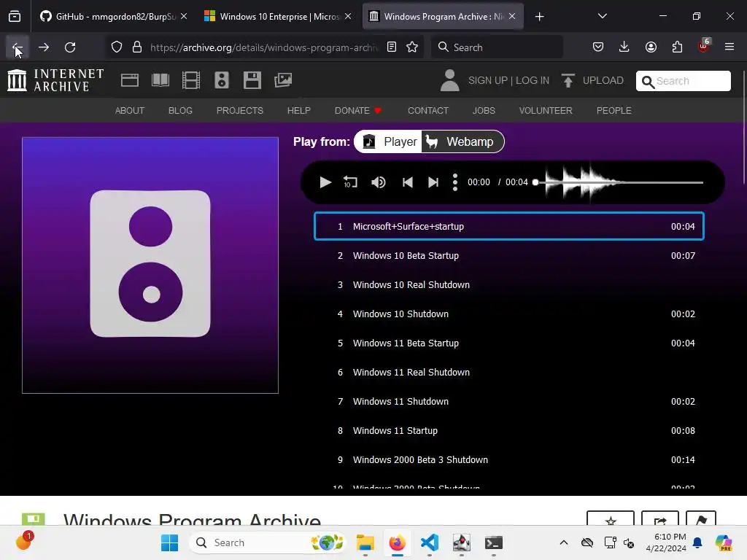
Task: Open the VOLUNTEER link
Action: point(546,111)
